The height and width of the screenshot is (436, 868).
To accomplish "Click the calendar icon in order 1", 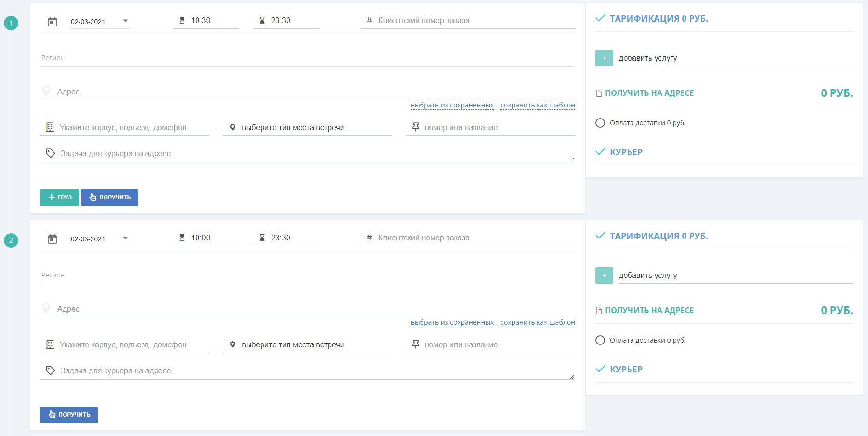I will point(53,22).
